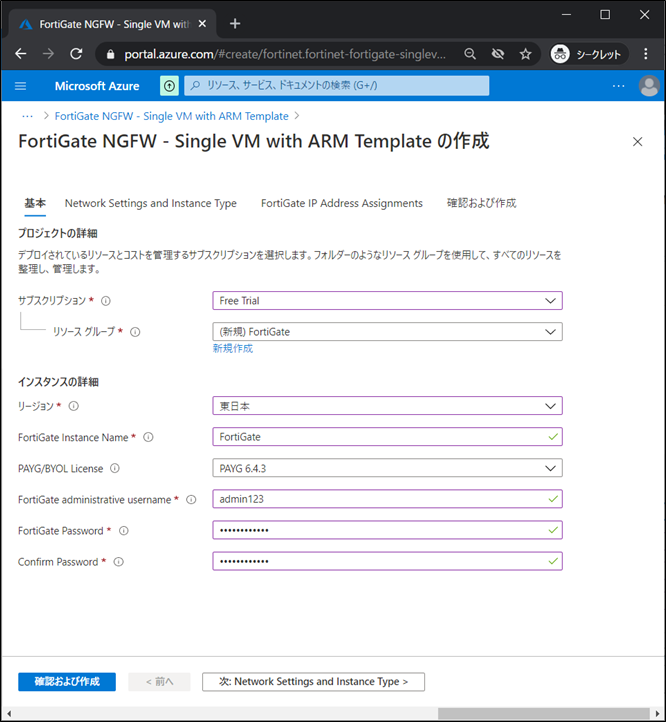Click the admin123 username field

click(x=387, y=499)
